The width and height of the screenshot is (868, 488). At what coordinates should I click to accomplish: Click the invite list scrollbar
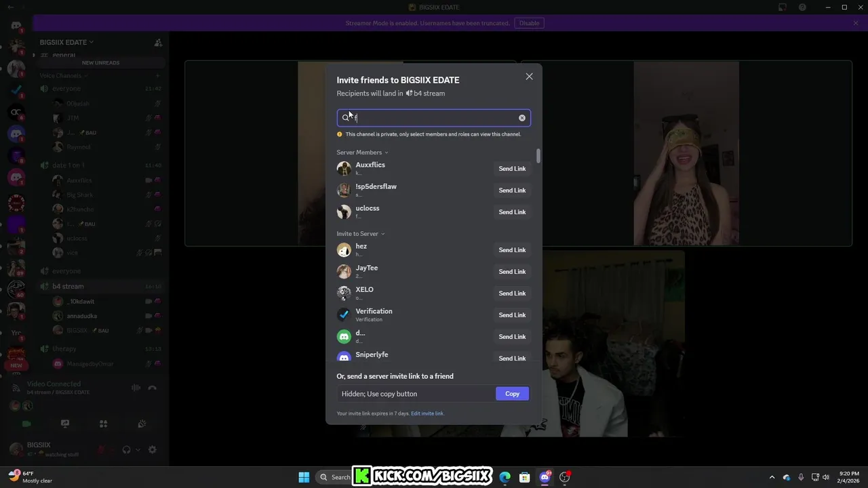point(538,156)
